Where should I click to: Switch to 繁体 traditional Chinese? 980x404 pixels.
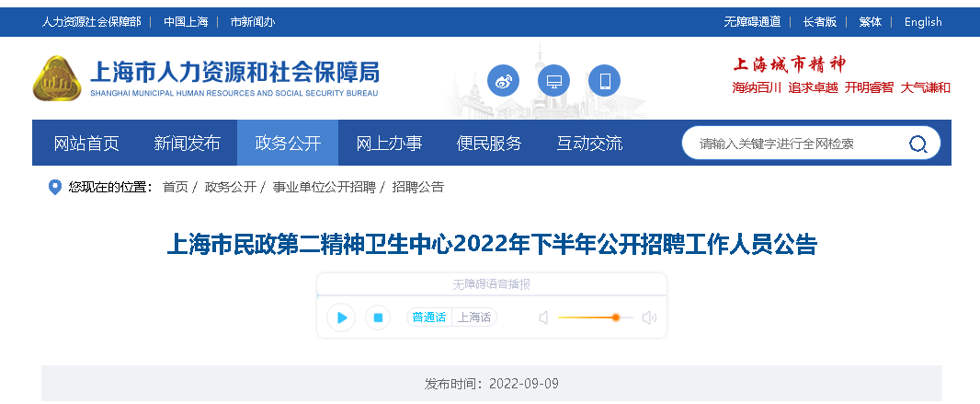[x=870, y=22]
